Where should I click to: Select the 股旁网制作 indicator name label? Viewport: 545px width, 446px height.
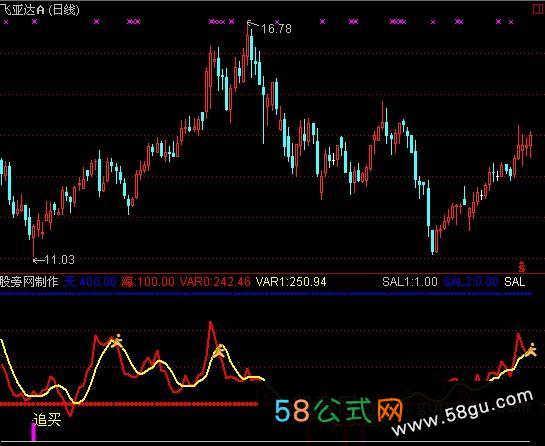pos(29,281)
